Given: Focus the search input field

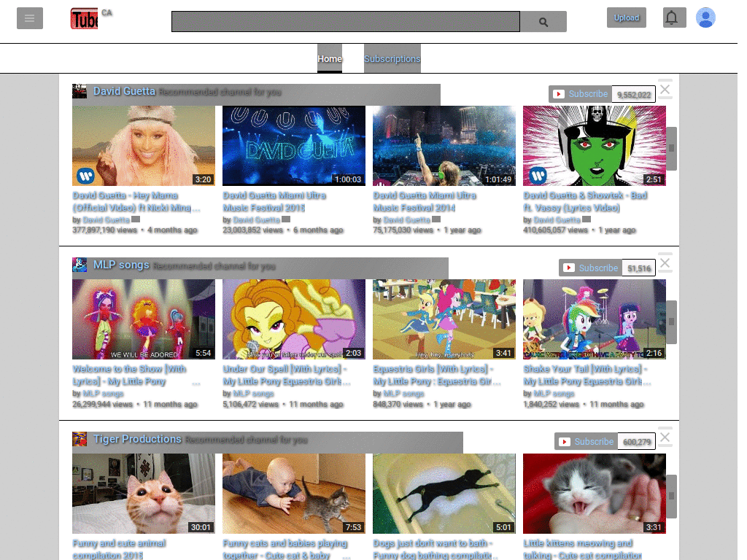Looking at the screenshot, I should click(x=345, y=22).
